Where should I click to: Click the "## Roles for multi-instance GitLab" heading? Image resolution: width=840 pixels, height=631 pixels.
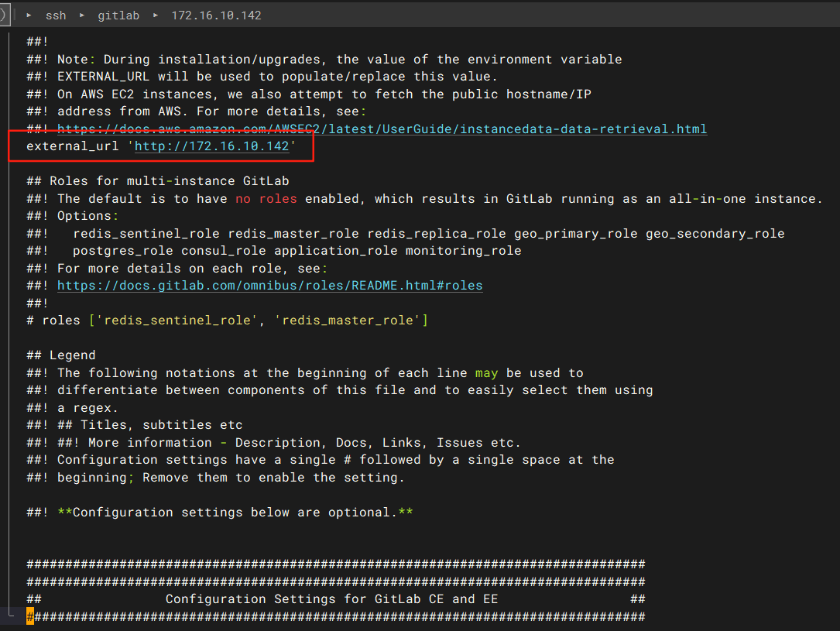click(x=158, y=181)
